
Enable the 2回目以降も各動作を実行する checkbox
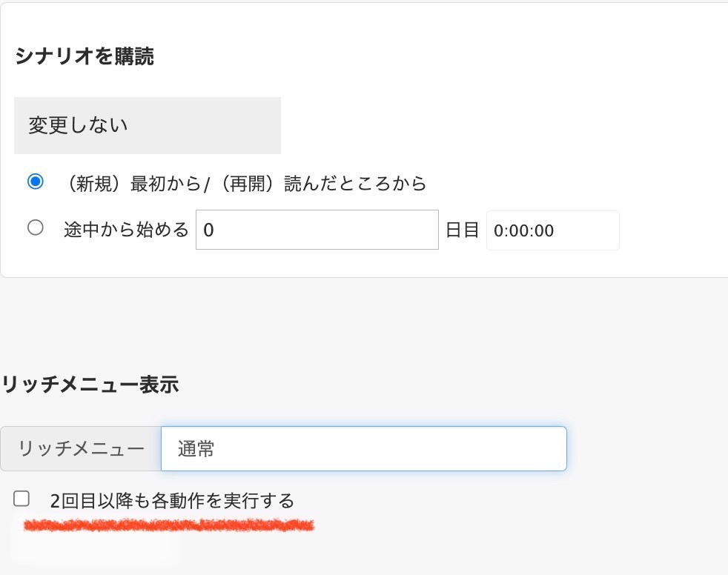tap(21, 499)
